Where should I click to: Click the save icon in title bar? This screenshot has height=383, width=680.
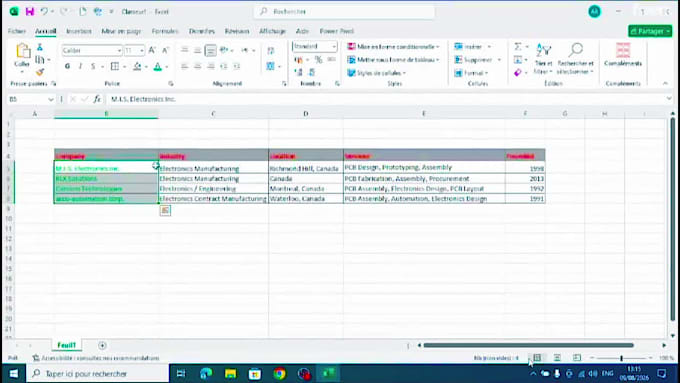[x=29, y=12]
